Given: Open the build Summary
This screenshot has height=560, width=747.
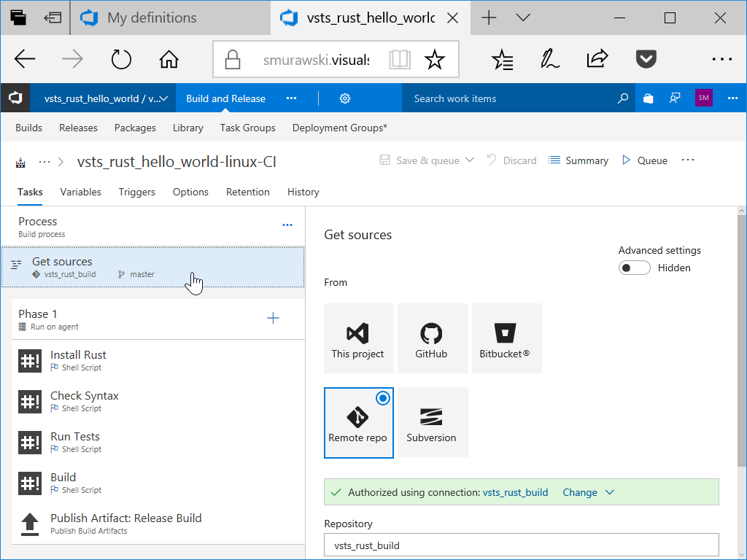Looking at the screenshot, I should 578,160.
